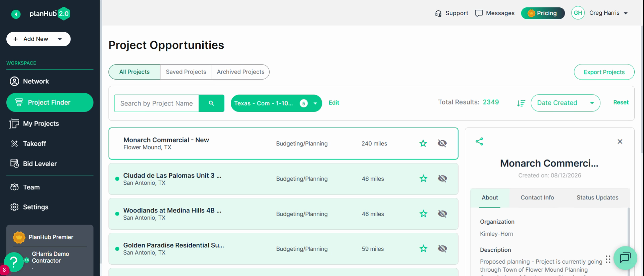
Task: Toggle sort order icon beside Date Created
Action: pyautogui.click(x=521, y=103)
